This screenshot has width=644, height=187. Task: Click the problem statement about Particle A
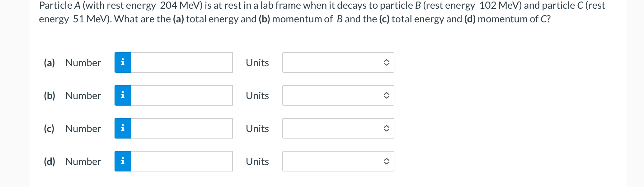(x=322, y=12)
